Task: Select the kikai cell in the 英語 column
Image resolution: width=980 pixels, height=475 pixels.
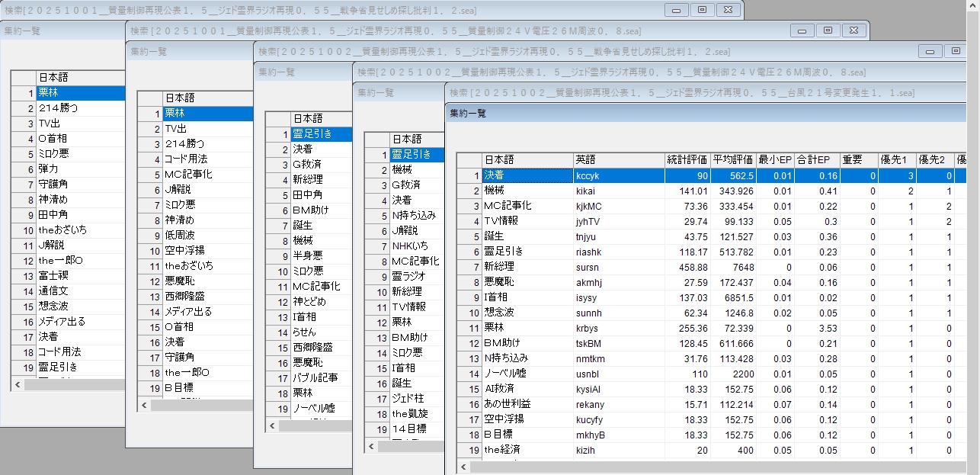Action: click(x=618, y=191)
